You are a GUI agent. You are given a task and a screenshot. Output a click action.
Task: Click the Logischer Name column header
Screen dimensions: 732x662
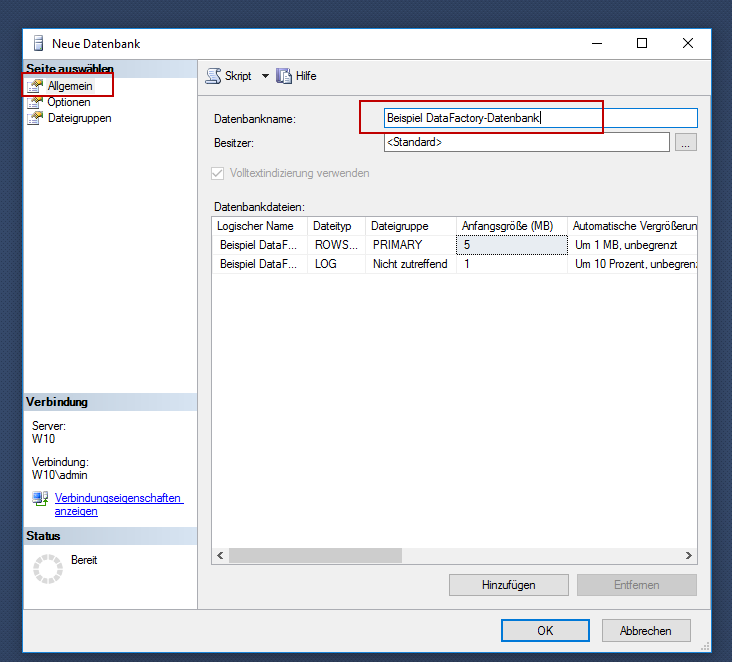[x=258, y=226]
